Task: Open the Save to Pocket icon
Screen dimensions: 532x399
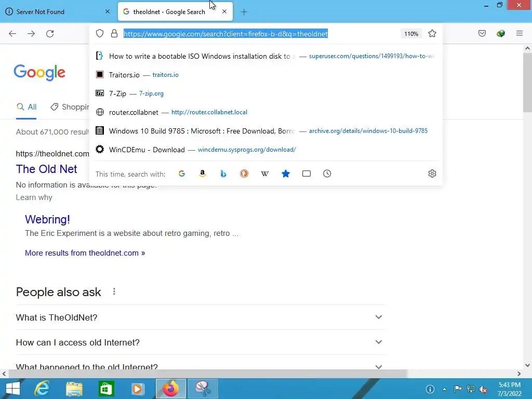Action: click(482, 33)
